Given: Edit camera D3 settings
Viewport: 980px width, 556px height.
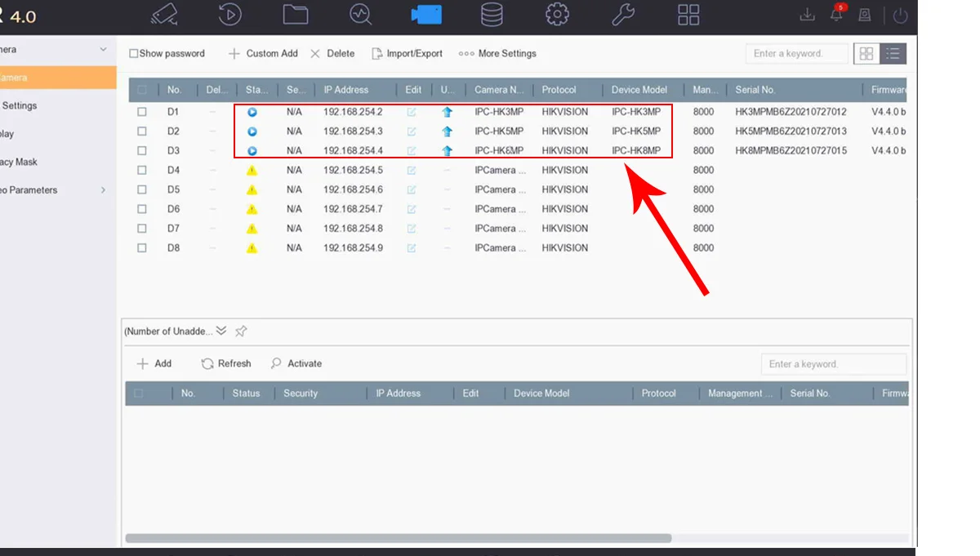Looking at the screenshot, I should click(x=412, y=151).
